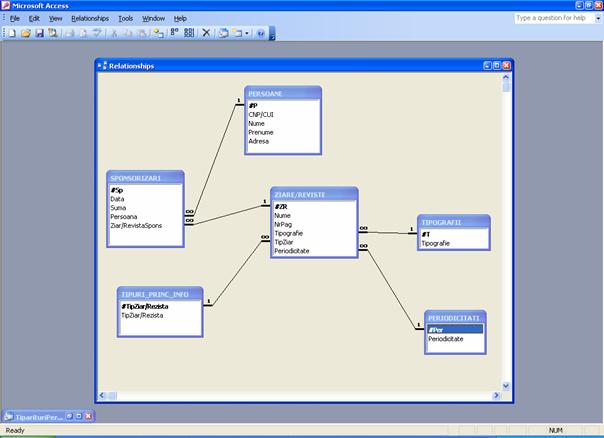
Task: Open the New Object dropdown arrow
Action: coord(248,33)
